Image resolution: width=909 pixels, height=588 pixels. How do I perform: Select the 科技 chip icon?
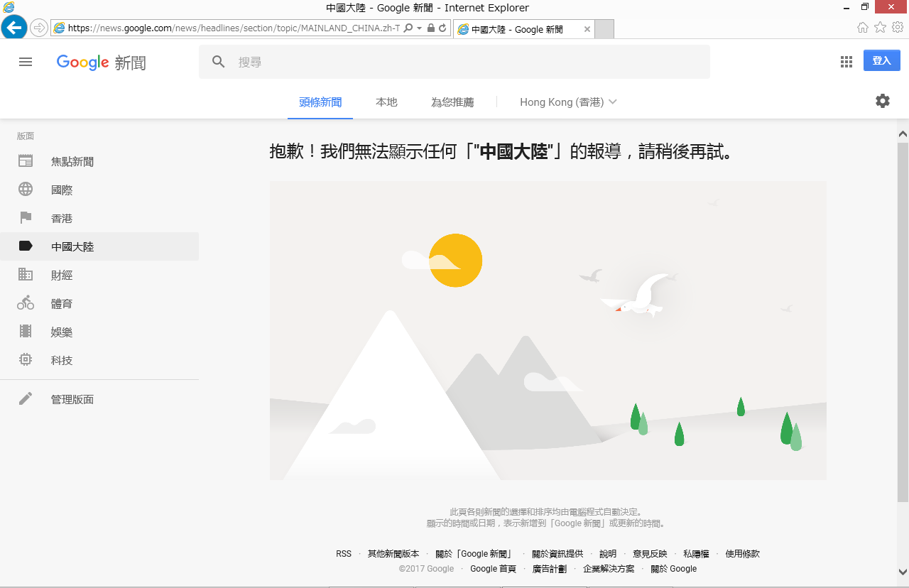26,360
